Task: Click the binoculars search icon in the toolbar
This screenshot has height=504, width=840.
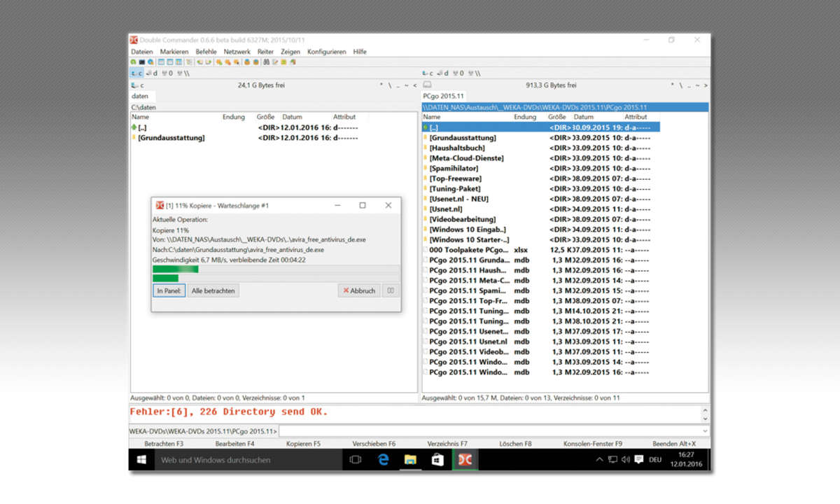Action: (267, 62)
